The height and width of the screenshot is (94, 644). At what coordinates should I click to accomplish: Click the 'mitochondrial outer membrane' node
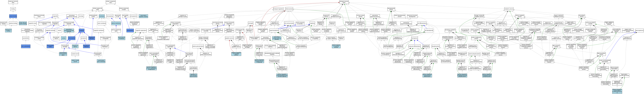click(x=101, y=61)
